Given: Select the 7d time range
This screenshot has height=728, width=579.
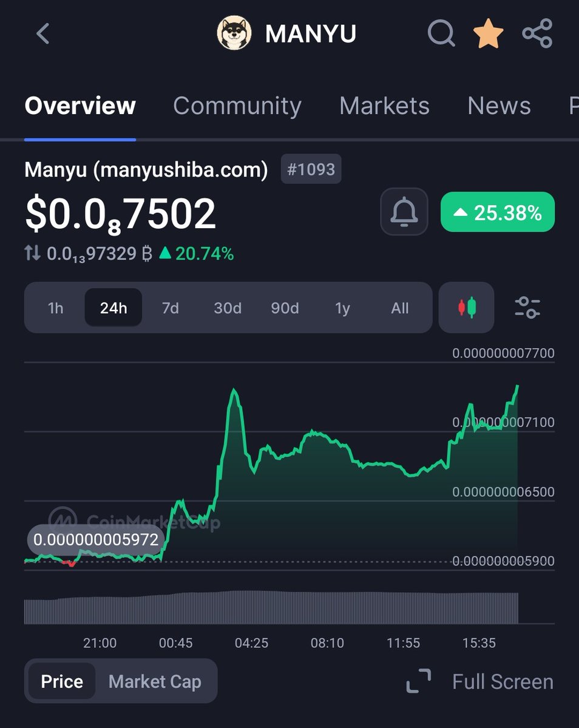Looking at the screenshot, I should tap(171, 308).
